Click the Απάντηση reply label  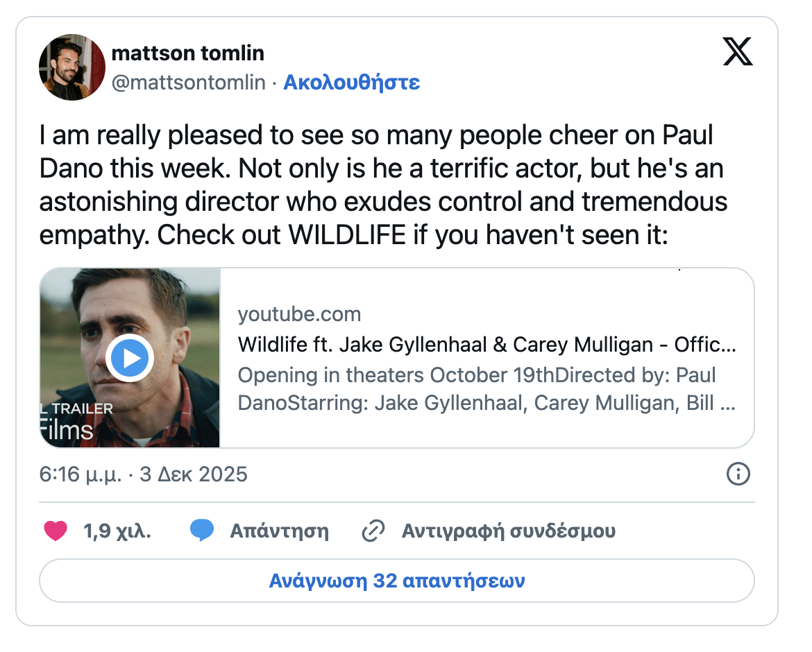tap(279, 531)
